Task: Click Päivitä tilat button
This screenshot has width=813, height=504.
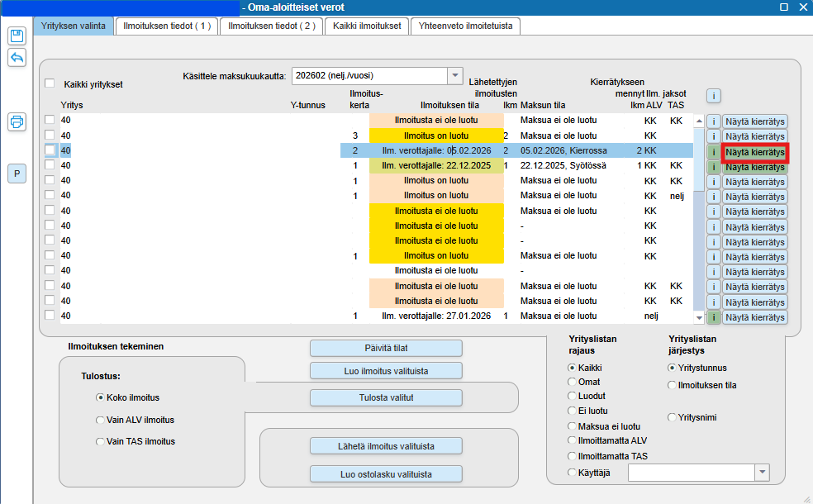Action: click(x=386, y=348)
